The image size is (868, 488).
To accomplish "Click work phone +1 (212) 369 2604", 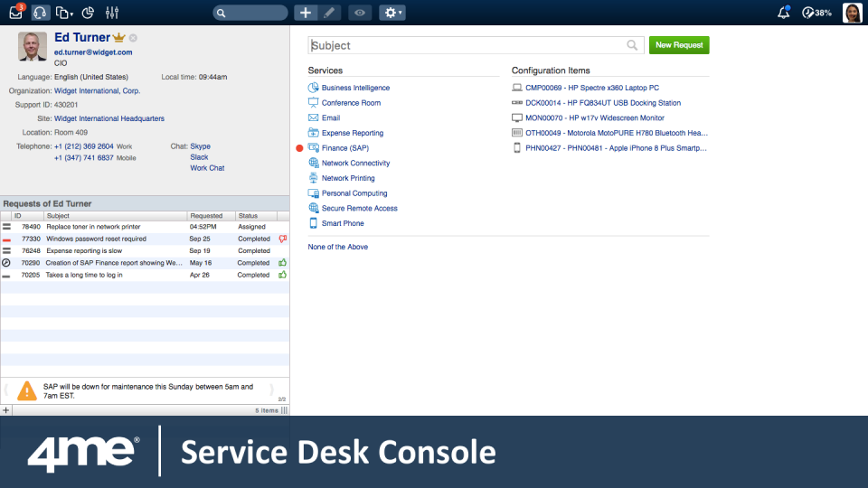I will tap(83, 146).
